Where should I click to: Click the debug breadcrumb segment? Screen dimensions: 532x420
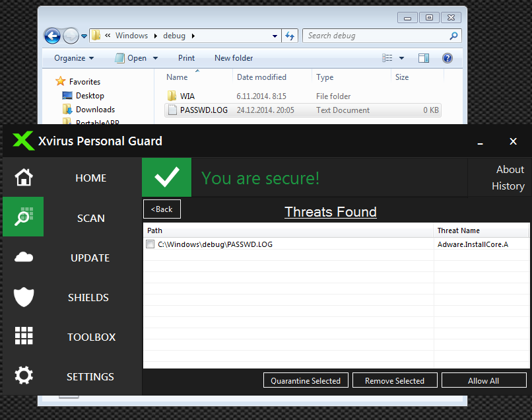pyautogui.click(x=174, y=36)
